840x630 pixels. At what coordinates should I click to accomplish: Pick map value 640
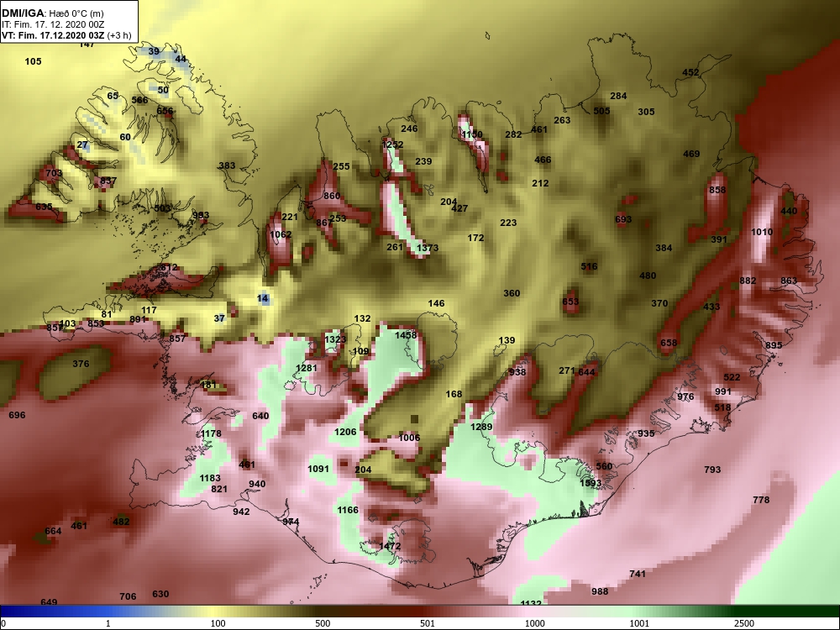[x=260, y=416]
